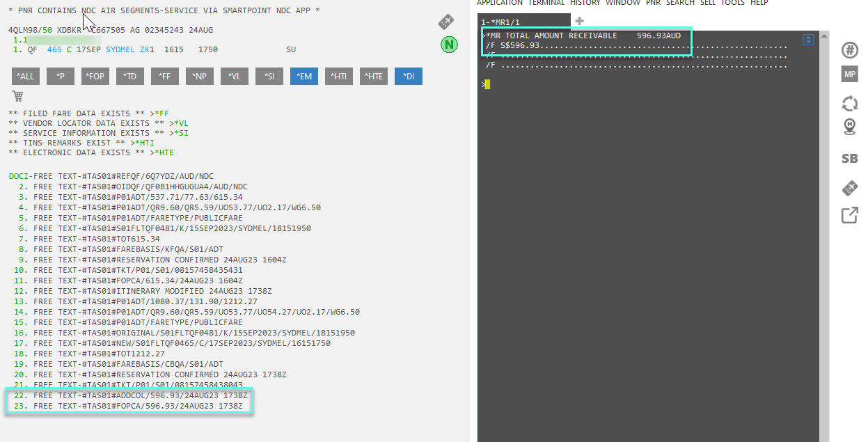868x442 pixels.
Task: Click the *NP quick command button
Action: pos(200,77)
